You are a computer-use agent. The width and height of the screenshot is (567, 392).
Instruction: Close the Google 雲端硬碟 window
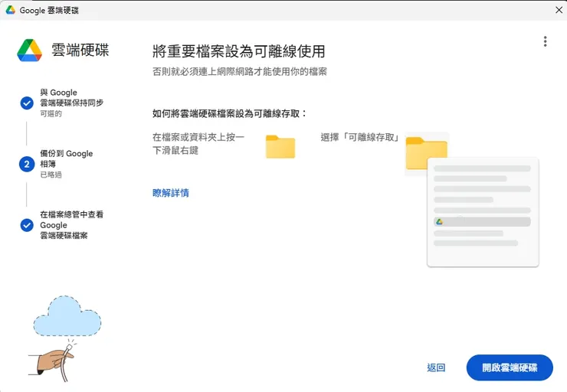click(x=559, y=10)
